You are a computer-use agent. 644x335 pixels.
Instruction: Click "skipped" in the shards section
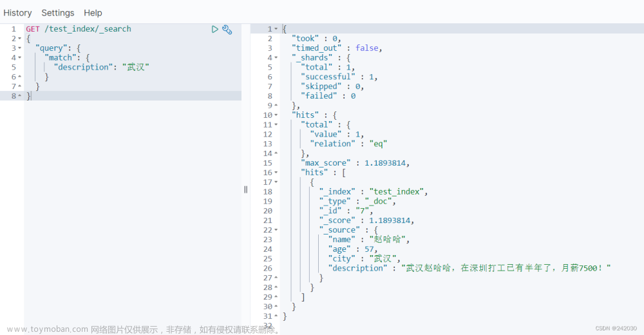tap(321, 86)
